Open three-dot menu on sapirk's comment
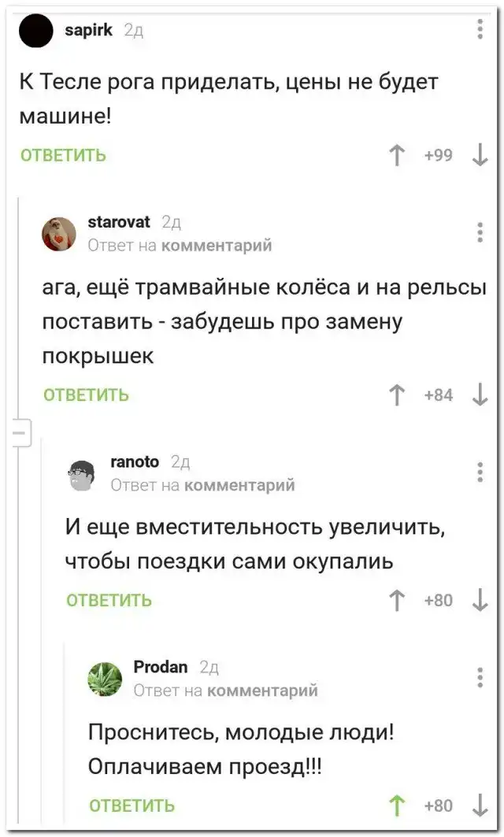504x837 pixels. pos(480,30)
